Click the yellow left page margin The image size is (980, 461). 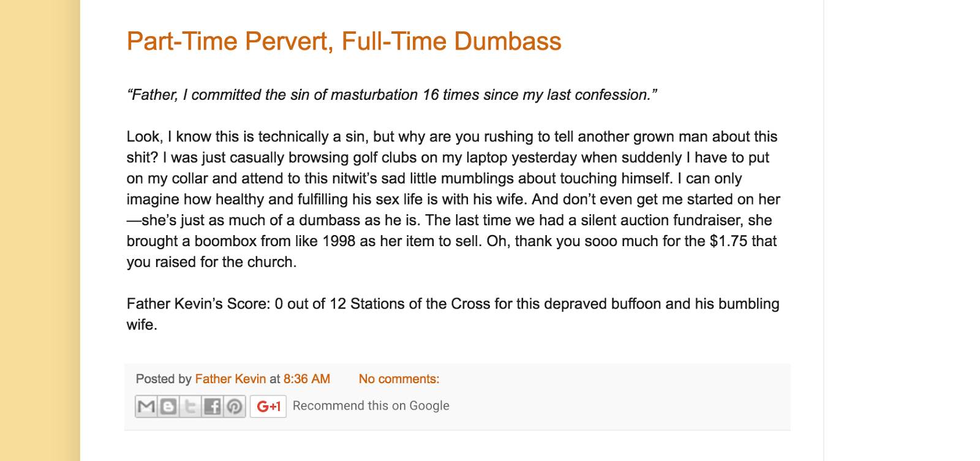pyautogui.click(x=40, y=230)
